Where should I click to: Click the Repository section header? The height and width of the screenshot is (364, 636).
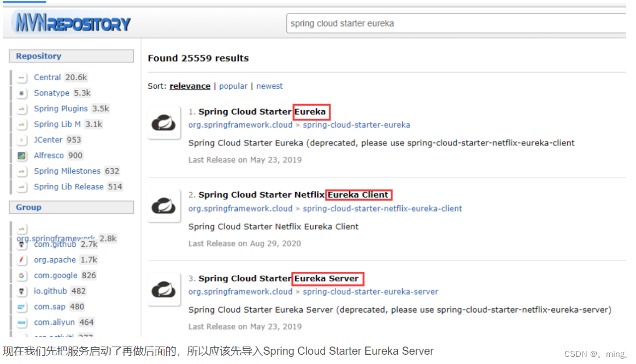[x=72, y=56]
